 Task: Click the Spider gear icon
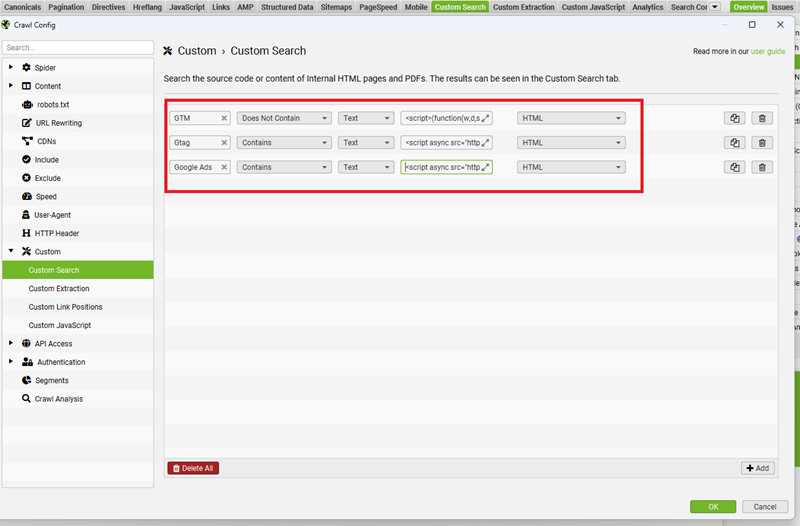[26, 67]
